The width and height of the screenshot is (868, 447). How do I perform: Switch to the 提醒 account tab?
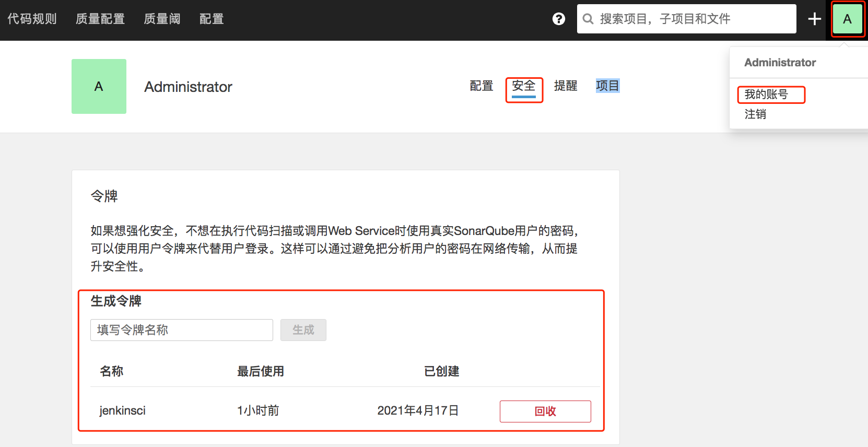point(566,86)
